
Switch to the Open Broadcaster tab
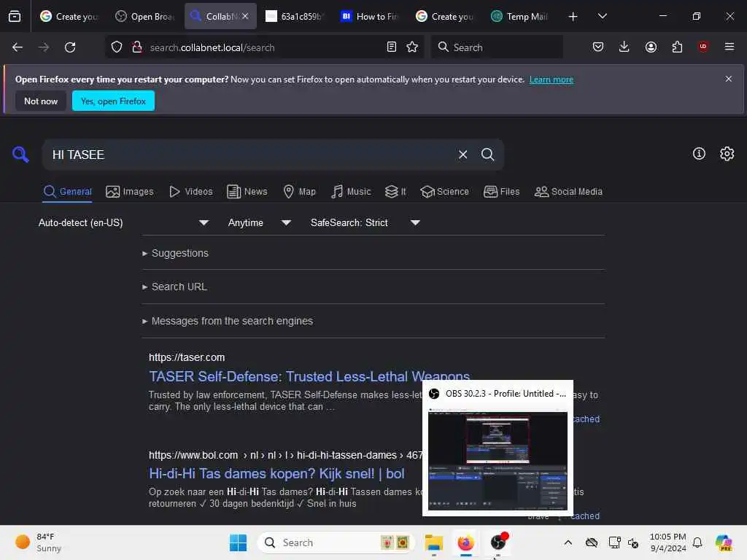145,16
